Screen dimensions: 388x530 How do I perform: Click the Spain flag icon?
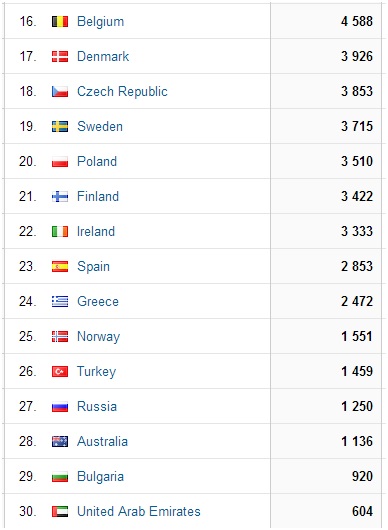[x=60, y=266]
